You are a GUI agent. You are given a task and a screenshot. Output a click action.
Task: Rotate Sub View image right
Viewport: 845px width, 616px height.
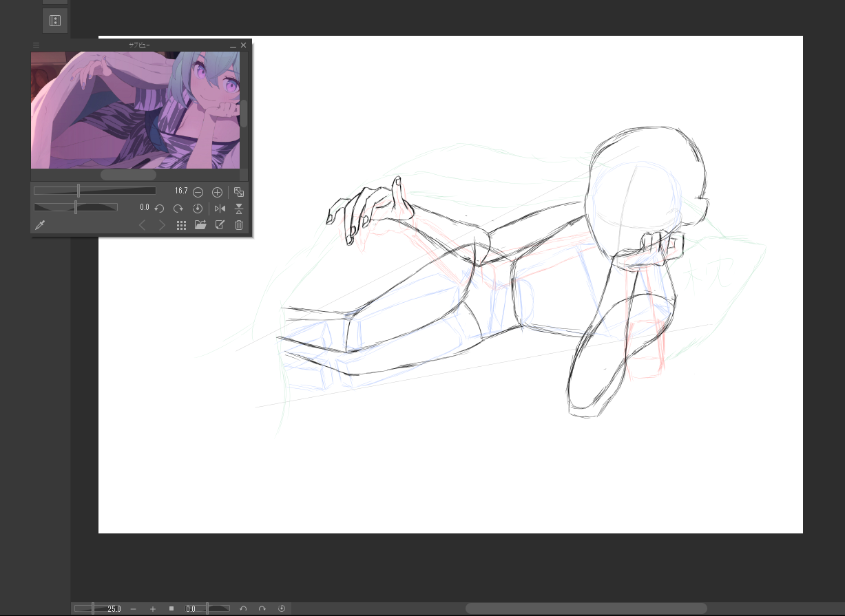178,208
